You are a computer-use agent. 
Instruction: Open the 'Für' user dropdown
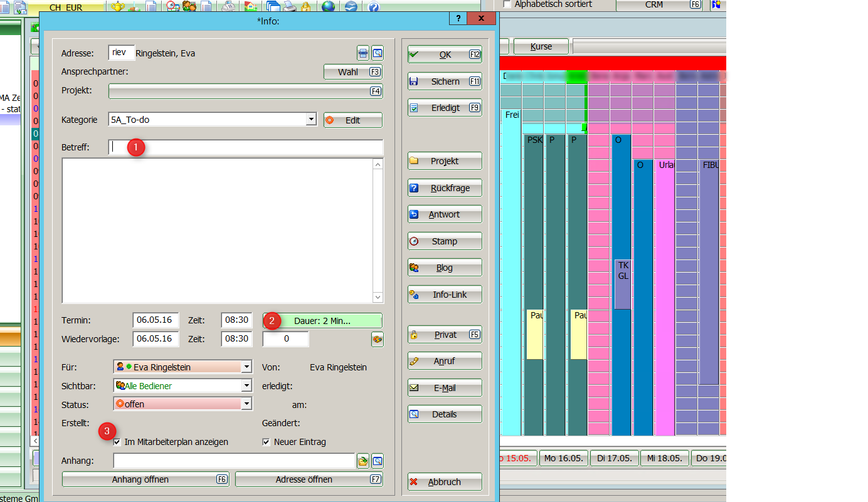coord(246,367)
